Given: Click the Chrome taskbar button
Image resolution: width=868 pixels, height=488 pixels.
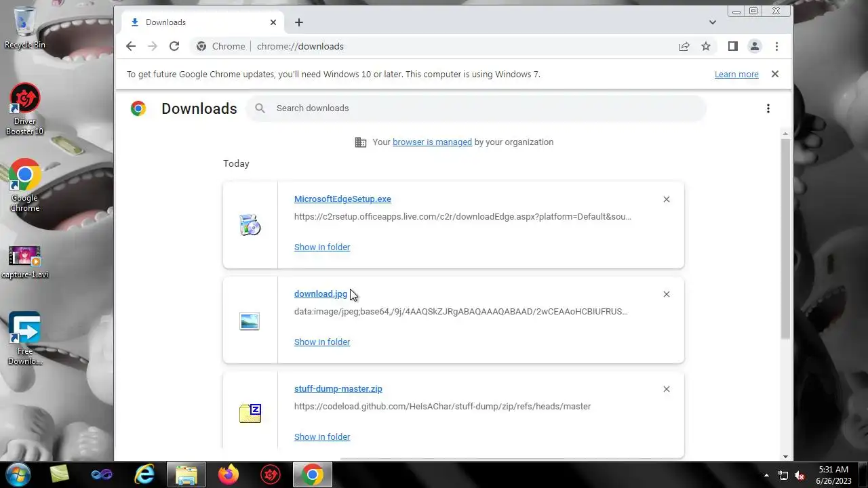Looking at the screenshot, I should (x=313, y=474).
